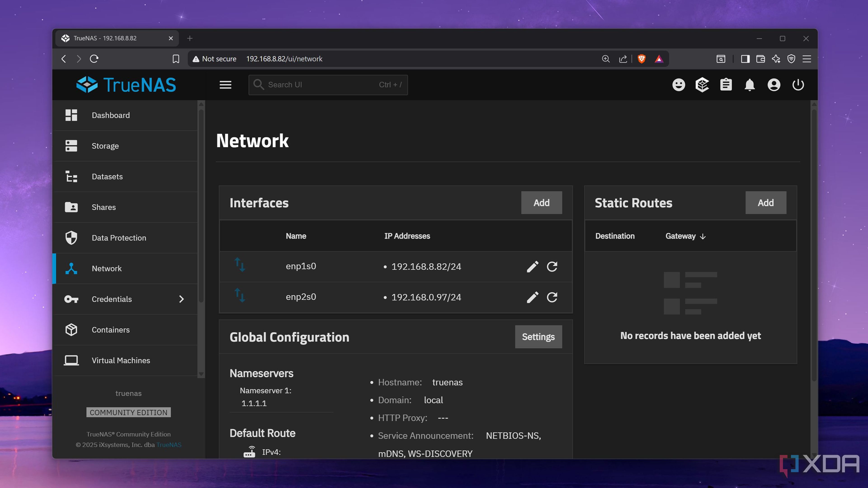Add a new network interface
This screenshot has width=868, height=488.
[x=542, y=203]
